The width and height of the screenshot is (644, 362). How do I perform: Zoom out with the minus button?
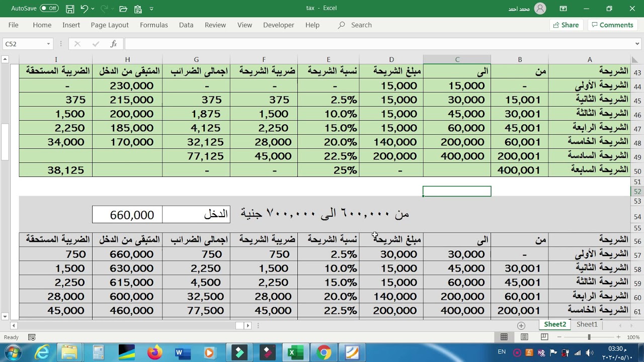pos(559,337)
